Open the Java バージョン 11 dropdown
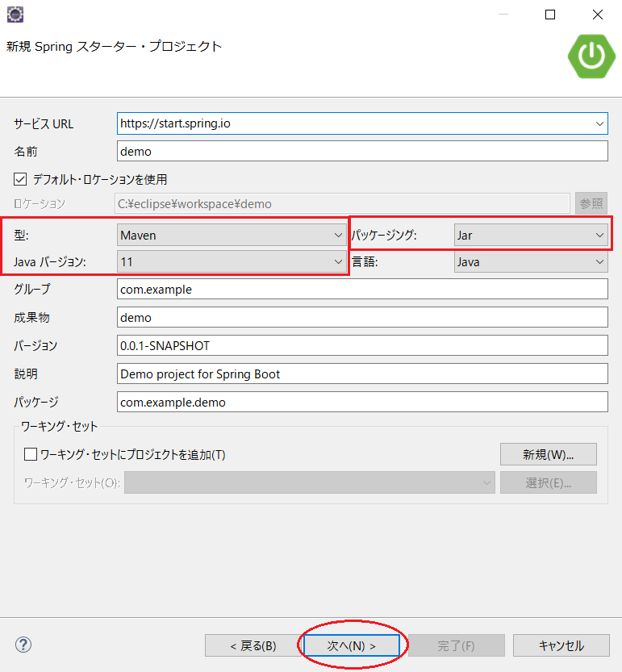 point(232,262)
